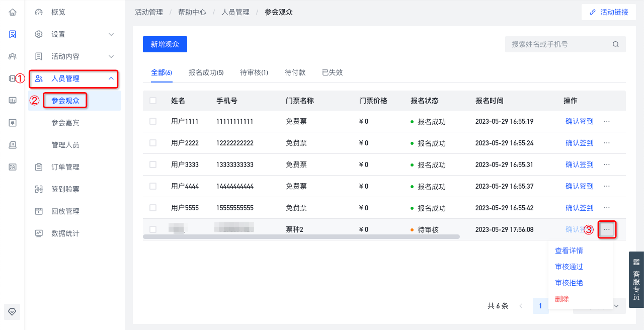Open the diamond icon at rail bottom
644x330 pixels.
13,312
